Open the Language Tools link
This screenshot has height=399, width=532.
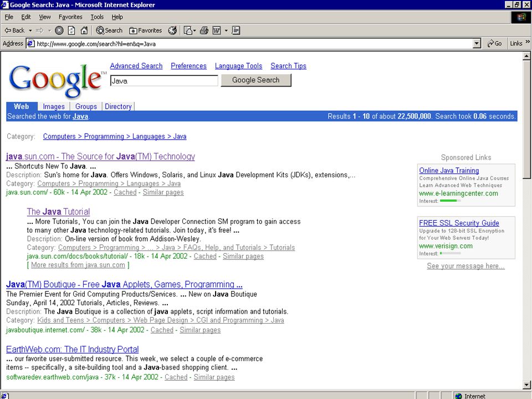click(x=238, y=66)
